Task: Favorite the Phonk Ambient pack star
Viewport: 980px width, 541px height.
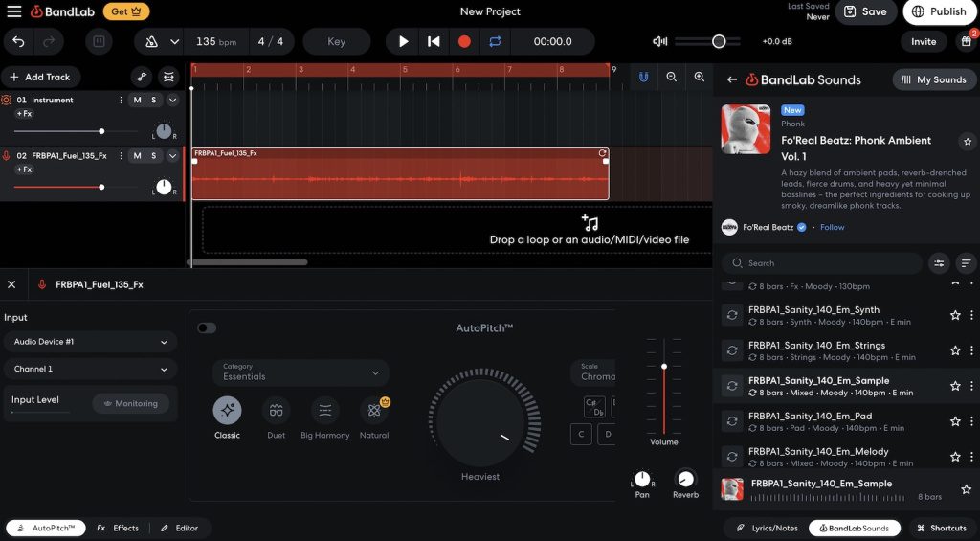Action: pos(967,142)
